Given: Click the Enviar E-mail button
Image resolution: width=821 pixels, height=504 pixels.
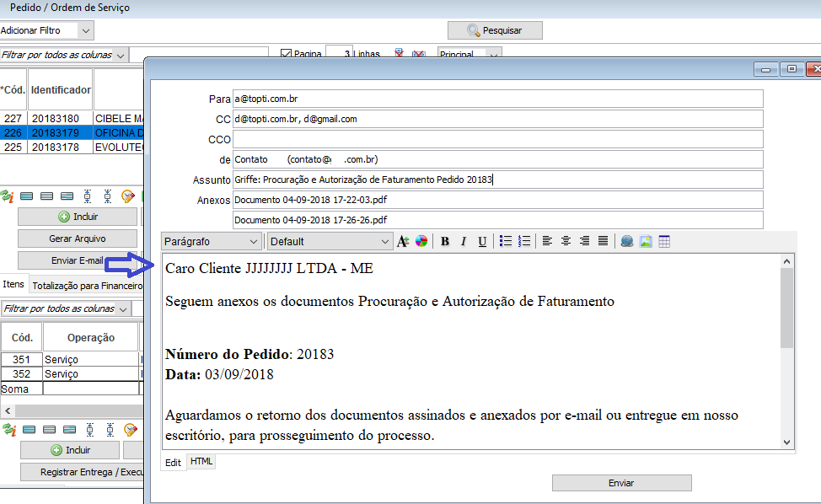Looking at the screenshot, I should (78, 260).
